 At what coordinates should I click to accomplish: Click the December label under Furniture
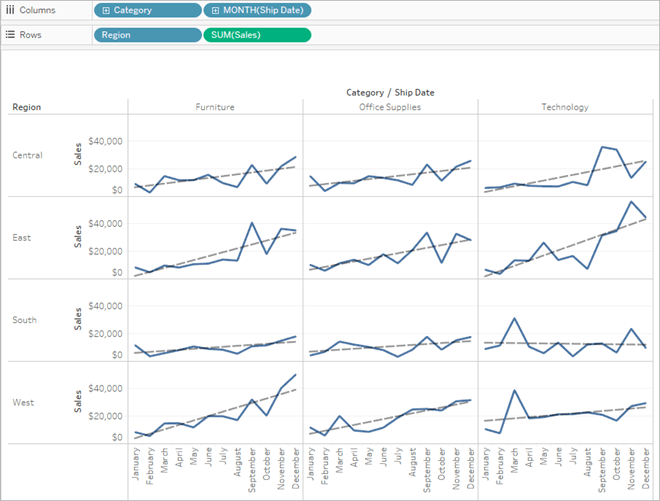click(x=296, y=468)
